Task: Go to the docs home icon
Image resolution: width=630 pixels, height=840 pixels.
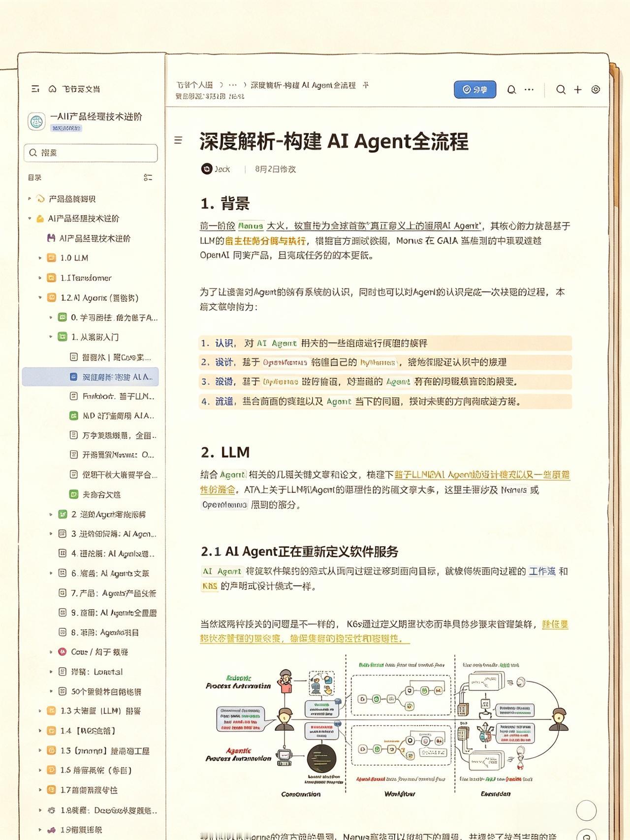Action: (x=52, y=89)
